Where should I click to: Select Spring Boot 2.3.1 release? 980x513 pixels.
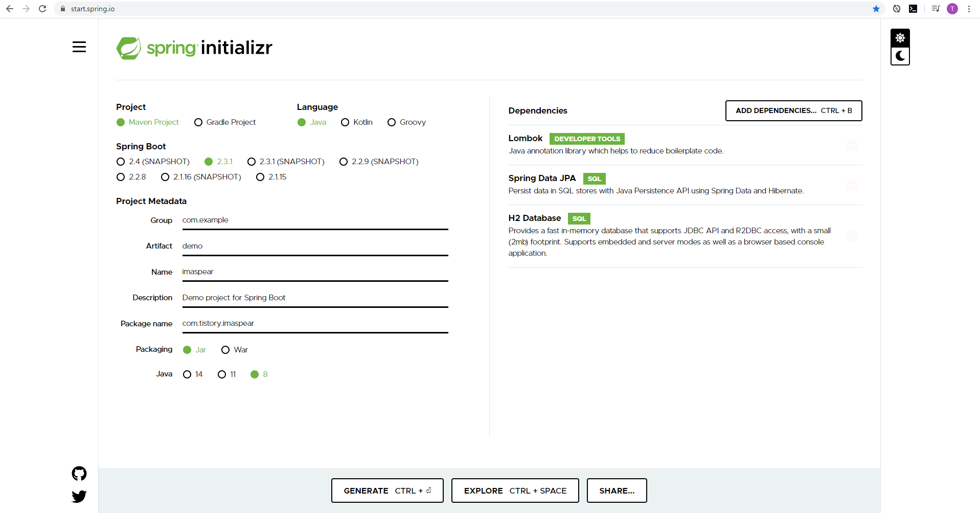click(x=219, y=162)
